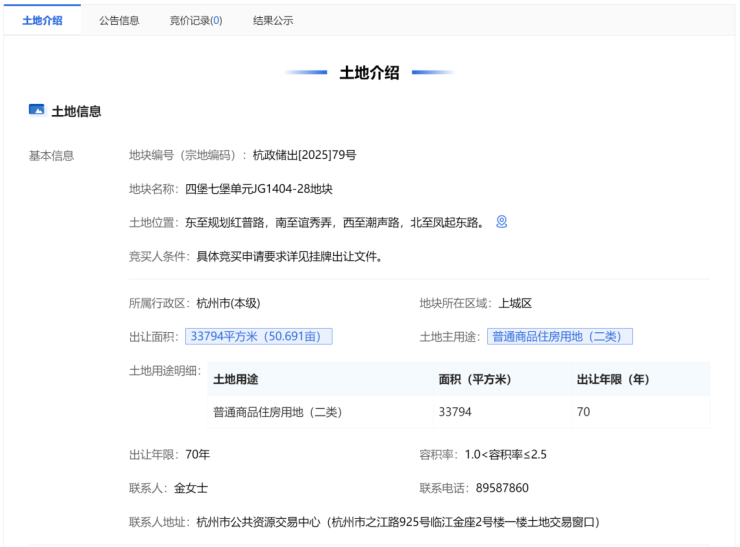Screen dimensions: 740x547
Task: Click highlighted area value 33794平方米
Action: [x=259, y=337]
